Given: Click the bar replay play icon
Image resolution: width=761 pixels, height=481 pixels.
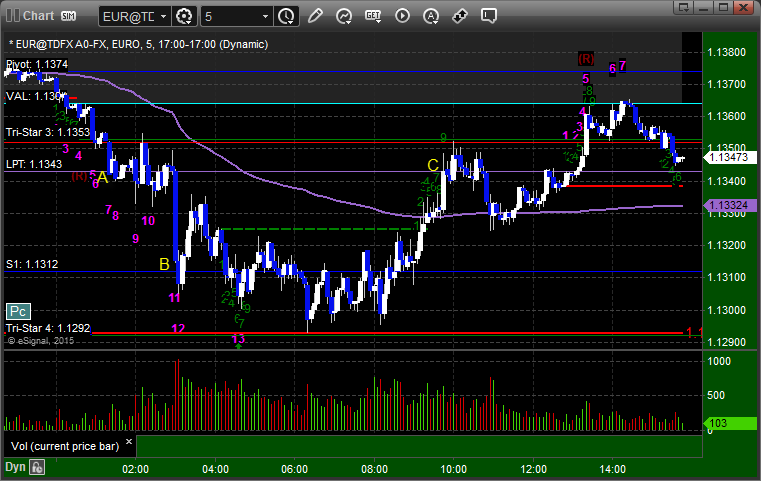Looking at the screenshot, I should (x=402, y=16).
